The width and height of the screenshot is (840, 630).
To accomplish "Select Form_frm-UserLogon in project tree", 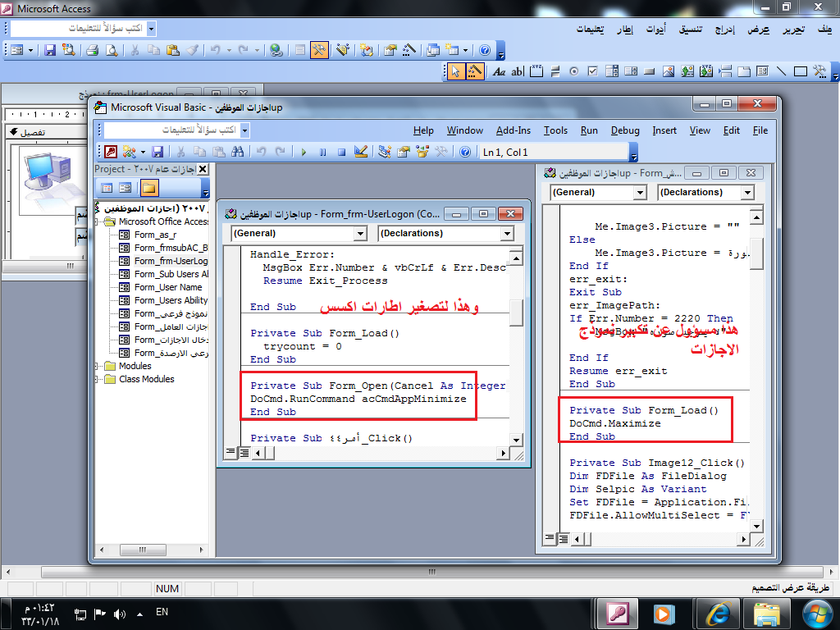I will pyautogui.click(x=163, y=261).
